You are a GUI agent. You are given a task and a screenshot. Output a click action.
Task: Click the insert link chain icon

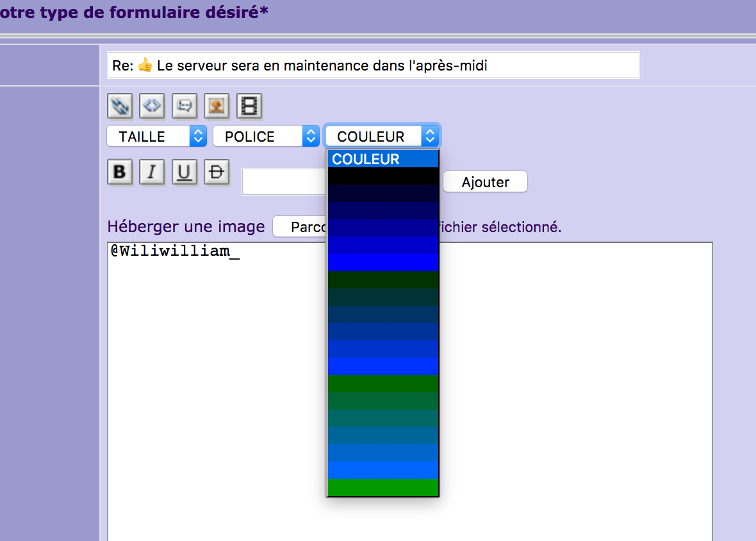(x=120, y=106)
